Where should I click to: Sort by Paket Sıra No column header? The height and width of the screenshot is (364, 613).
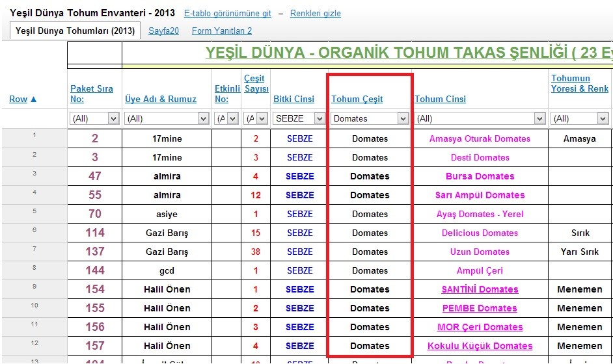tap(92, 94)
